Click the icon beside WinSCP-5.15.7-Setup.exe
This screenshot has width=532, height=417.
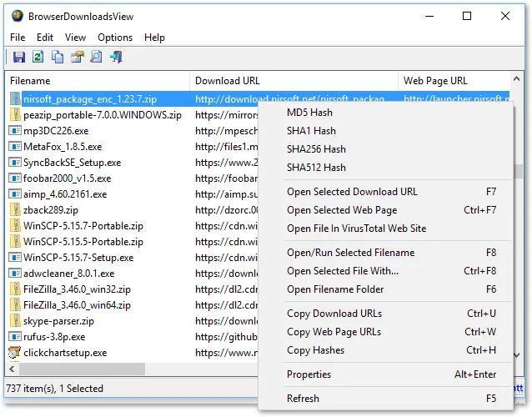[x=14, y=258]
